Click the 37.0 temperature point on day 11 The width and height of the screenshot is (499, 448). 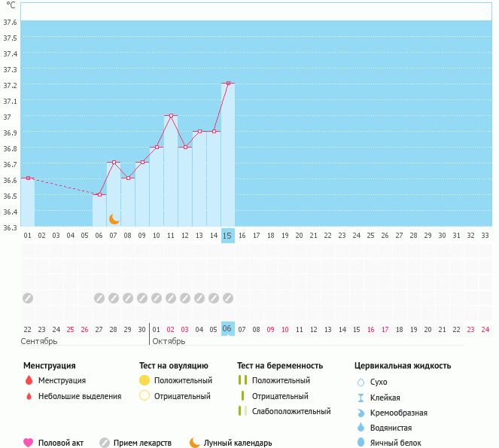tap(171, 116)
